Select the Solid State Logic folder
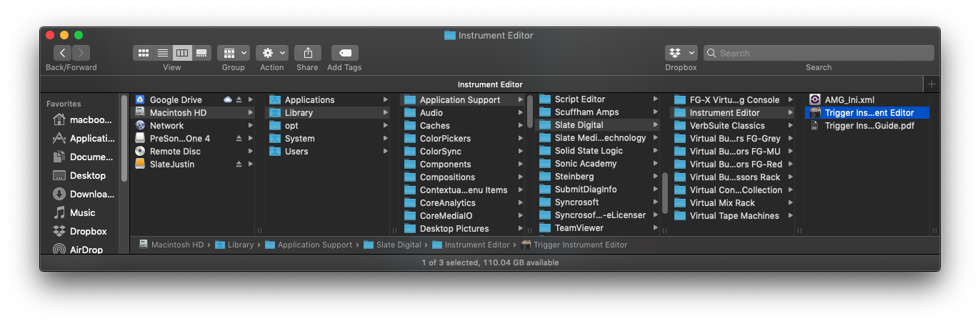Viewport: 980px width, 324px height. coord(599,151)
